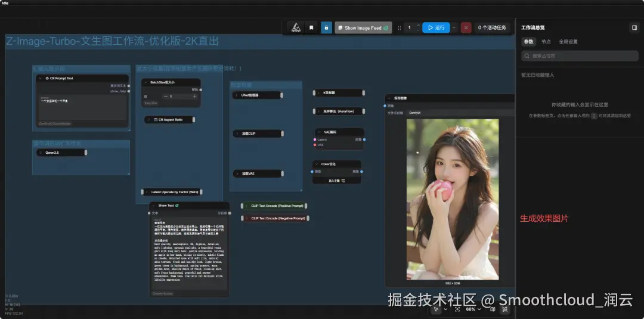Image resolution: width=644 pixels, height=319 pixels.
Task: Collapse the Color优化 node
Action: tap(317, 164)
